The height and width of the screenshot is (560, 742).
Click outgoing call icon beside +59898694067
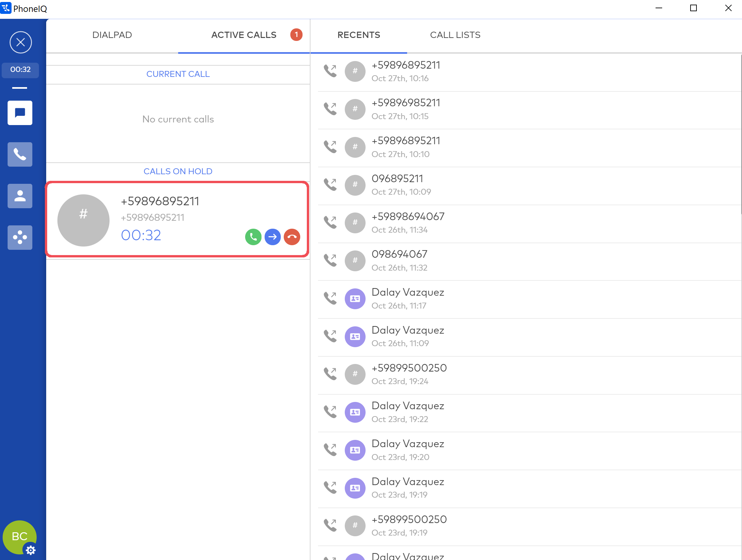330,222
